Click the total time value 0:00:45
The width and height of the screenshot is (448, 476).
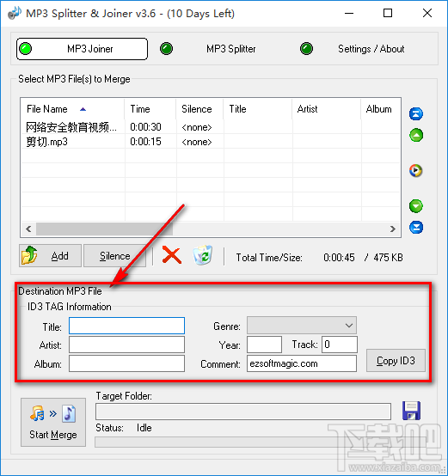coord(339,258)
